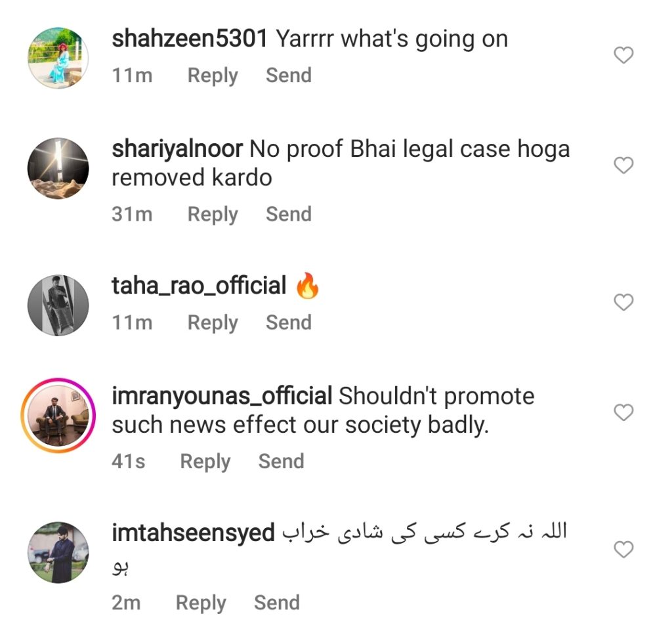This screenshot has width=672, height=637.
Task: Open the imranyounas_official username link
Action: coord(222,395)
